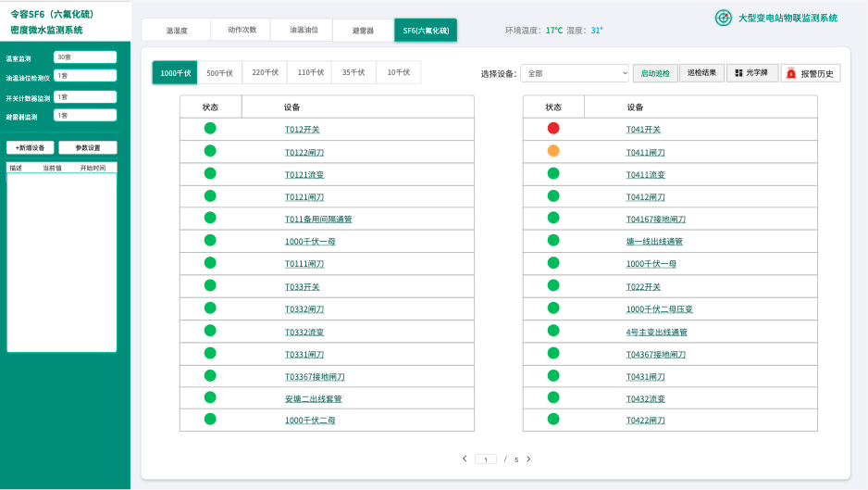Switch to the 油温油位 tab

click(303, 30)
